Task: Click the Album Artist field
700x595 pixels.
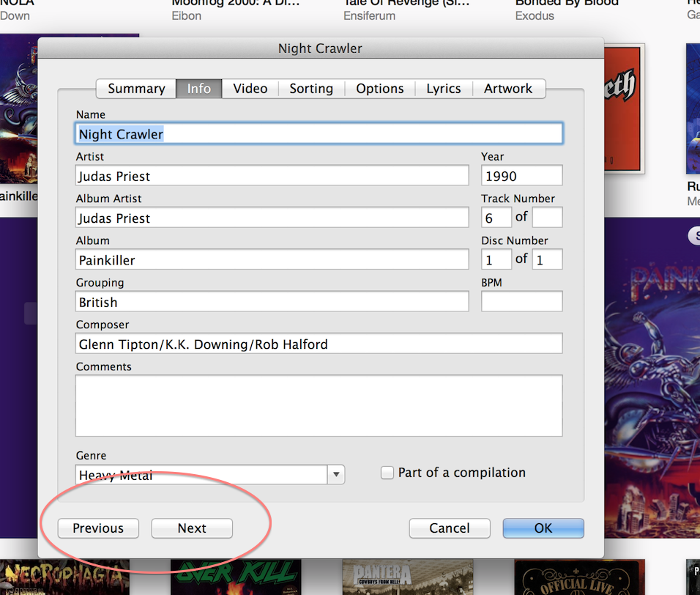Action: (272, 218)
